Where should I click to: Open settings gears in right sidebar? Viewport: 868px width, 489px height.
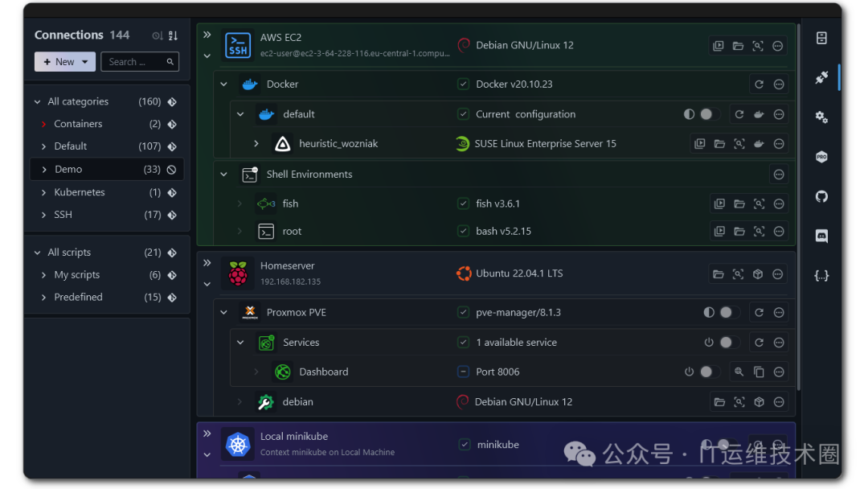[x=821, y=117]
